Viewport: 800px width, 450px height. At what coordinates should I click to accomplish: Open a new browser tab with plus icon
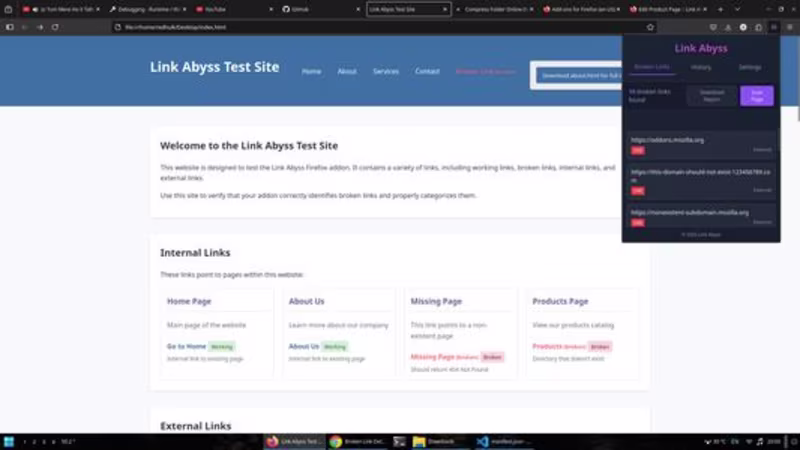click(720, 9)
